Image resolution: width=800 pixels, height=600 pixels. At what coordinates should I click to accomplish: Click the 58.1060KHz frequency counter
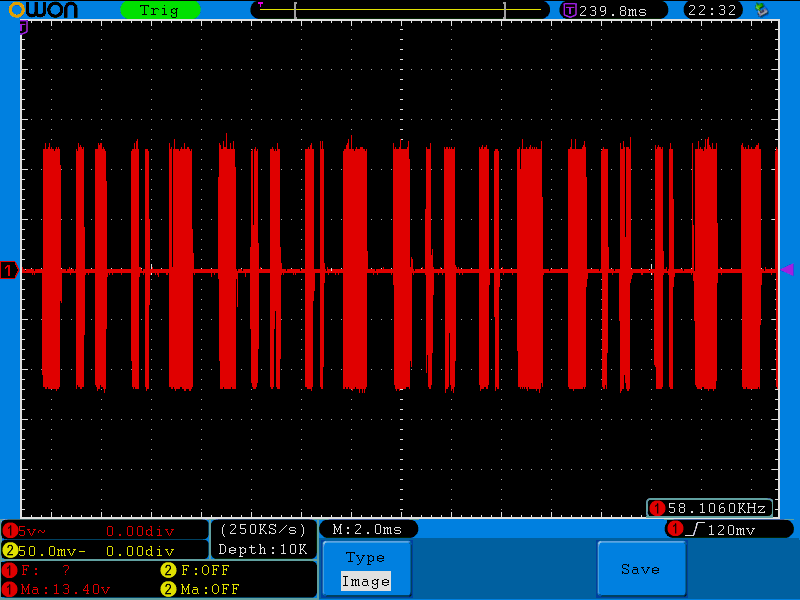tap(710, 508)
